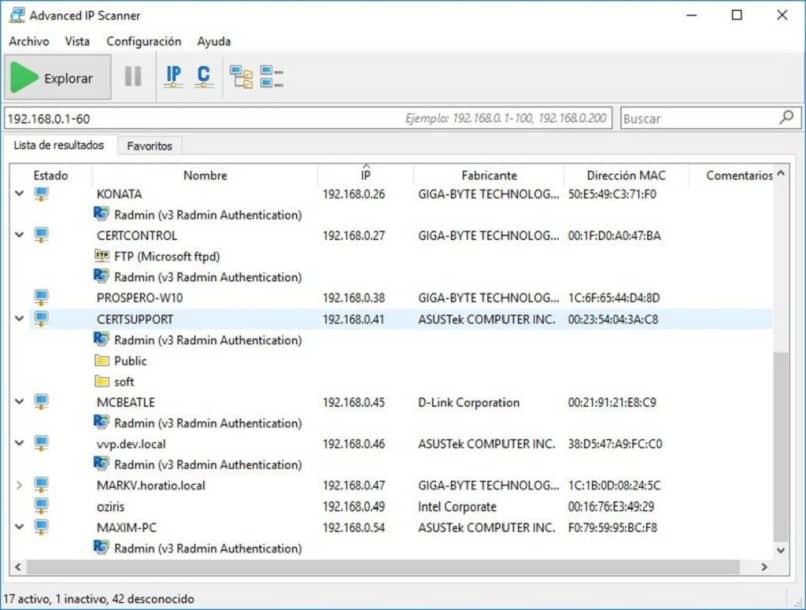Click the Radmin icon under CERTCONTROL
This screenshot has width=806, height=610.
(101, 276)
